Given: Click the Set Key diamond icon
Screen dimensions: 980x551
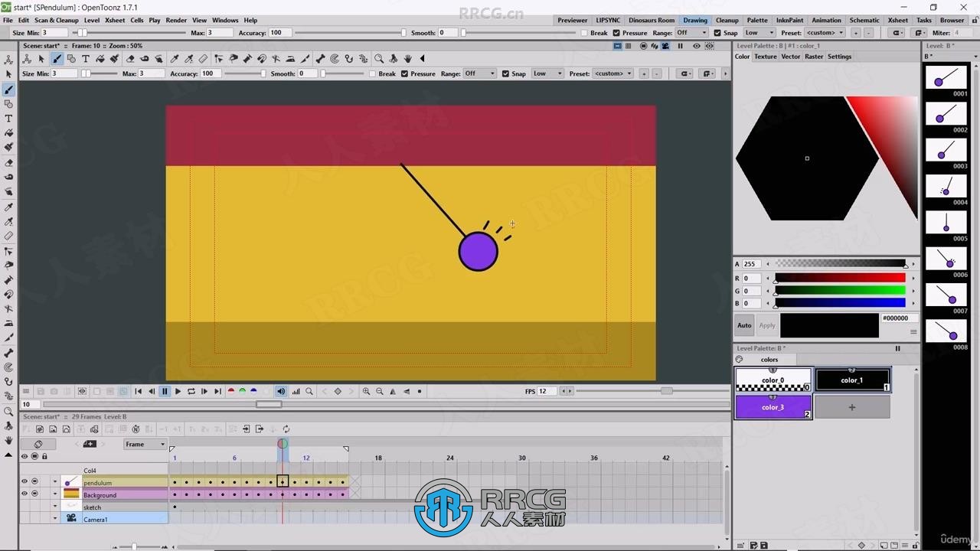Looking at the screenshot, I should pos(338,391).
